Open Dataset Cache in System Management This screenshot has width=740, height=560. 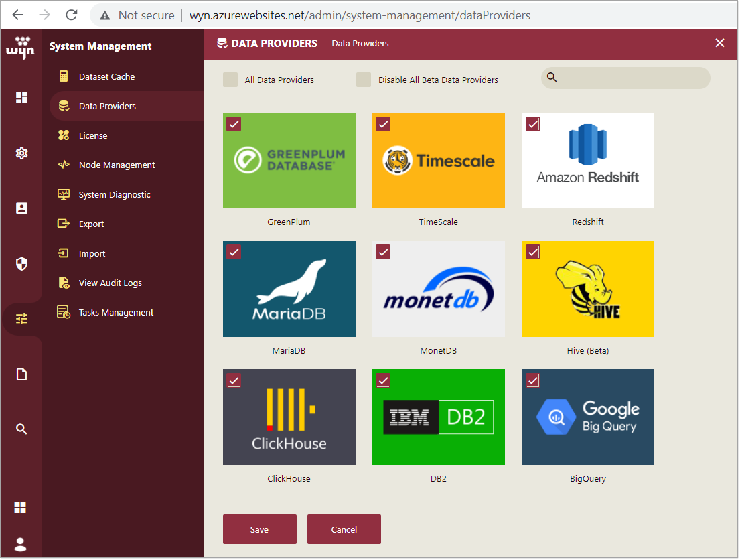pyautogui.click(x=106, y=76)
